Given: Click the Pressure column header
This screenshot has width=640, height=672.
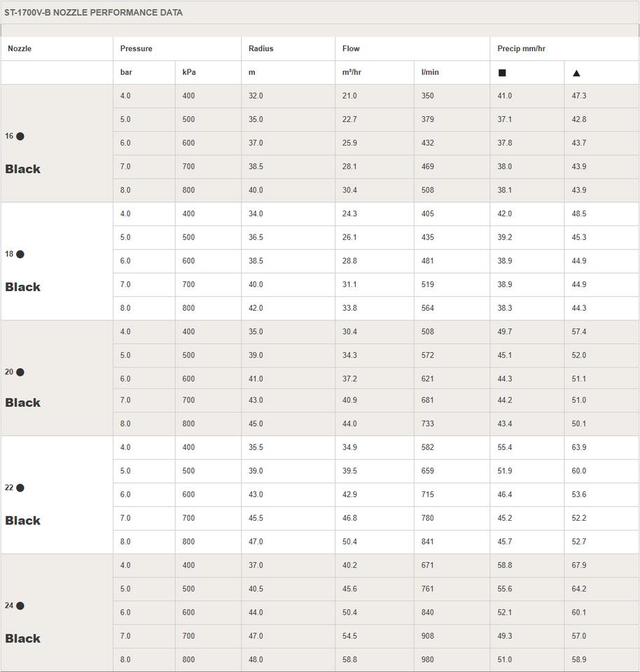Looking at the screenshot, I should pyautogui.click(x=136, y=49).
